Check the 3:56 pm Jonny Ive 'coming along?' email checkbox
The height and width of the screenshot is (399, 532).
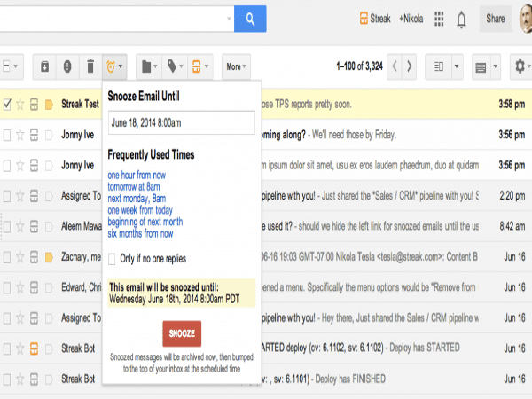7,135
